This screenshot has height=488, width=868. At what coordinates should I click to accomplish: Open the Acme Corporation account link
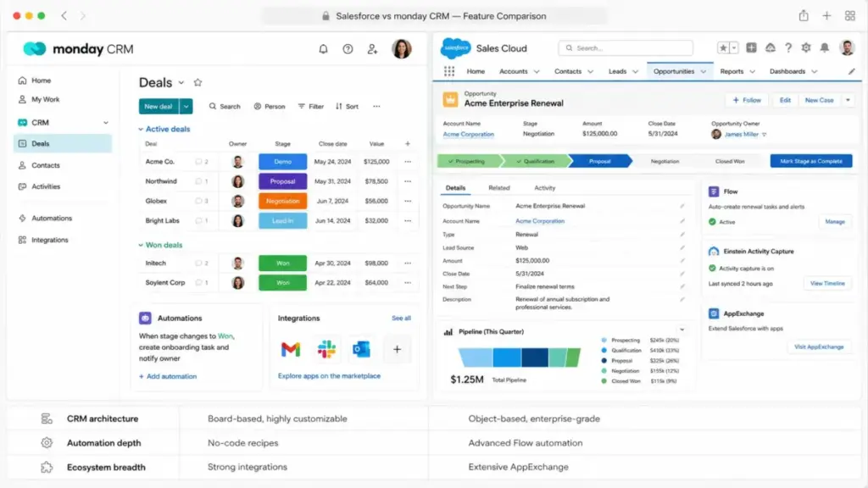pyautogui.click(x=468, y=135)
